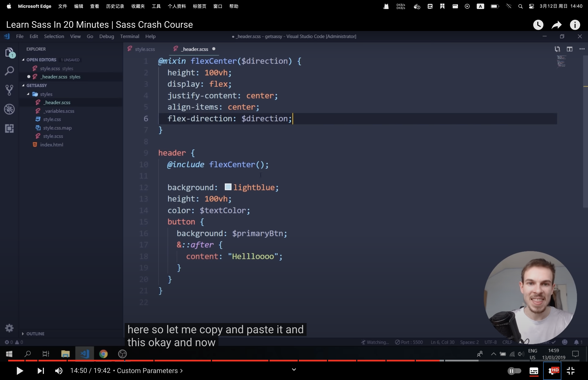
Task: Click the lightblue color swatch on line 12
Action: [x=228, y=187]
